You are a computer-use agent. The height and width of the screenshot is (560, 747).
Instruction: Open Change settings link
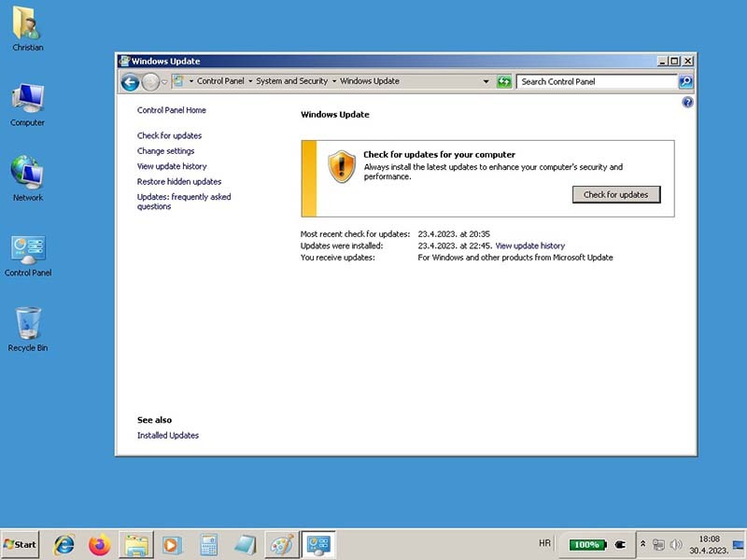click(165, 151)
